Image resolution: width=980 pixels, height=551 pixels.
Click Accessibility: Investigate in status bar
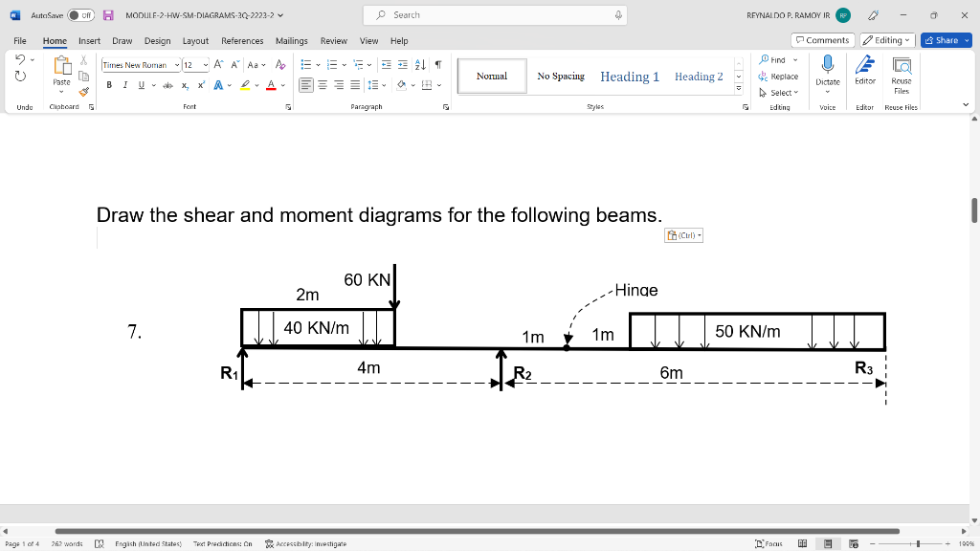tap(305, 543)
